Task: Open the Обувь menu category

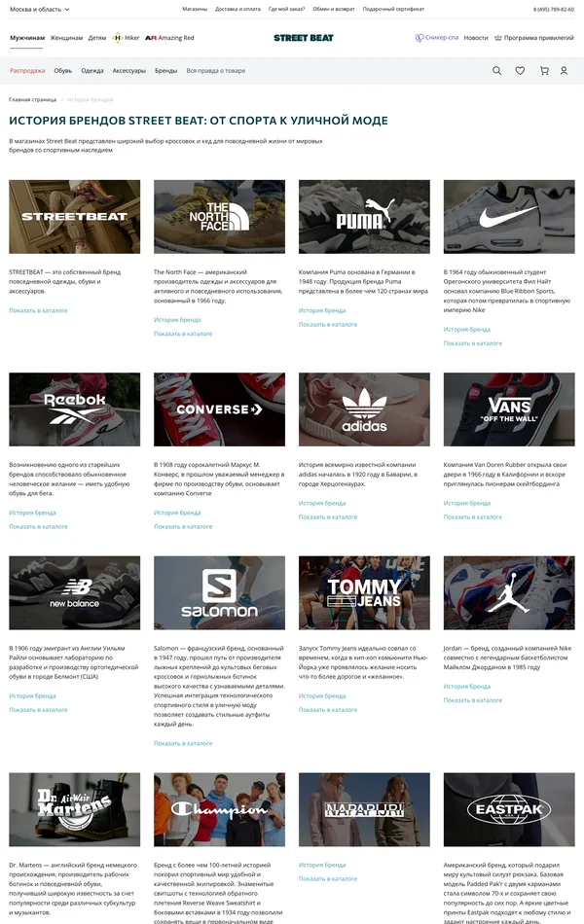Action: click(62, 71)
